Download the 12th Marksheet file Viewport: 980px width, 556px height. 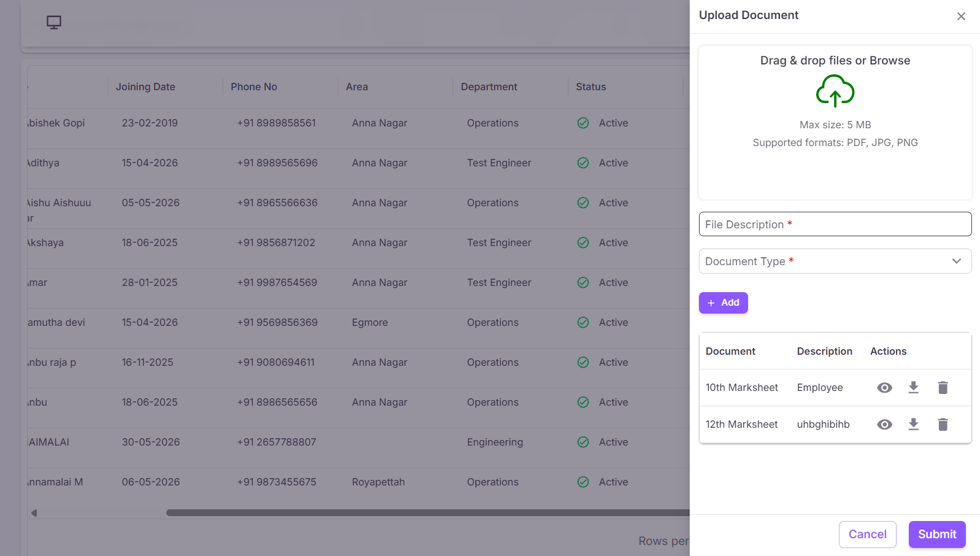[914, 424]
